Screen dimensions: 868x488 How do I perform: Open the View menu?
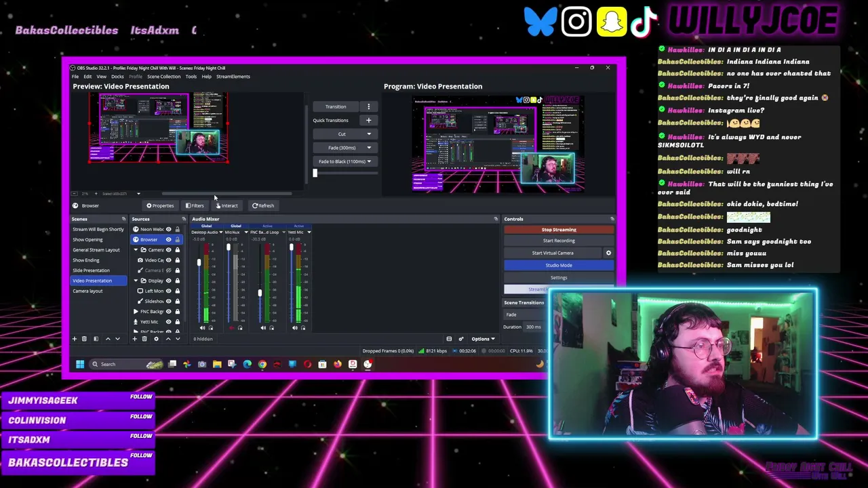click(x=102, y=77)
